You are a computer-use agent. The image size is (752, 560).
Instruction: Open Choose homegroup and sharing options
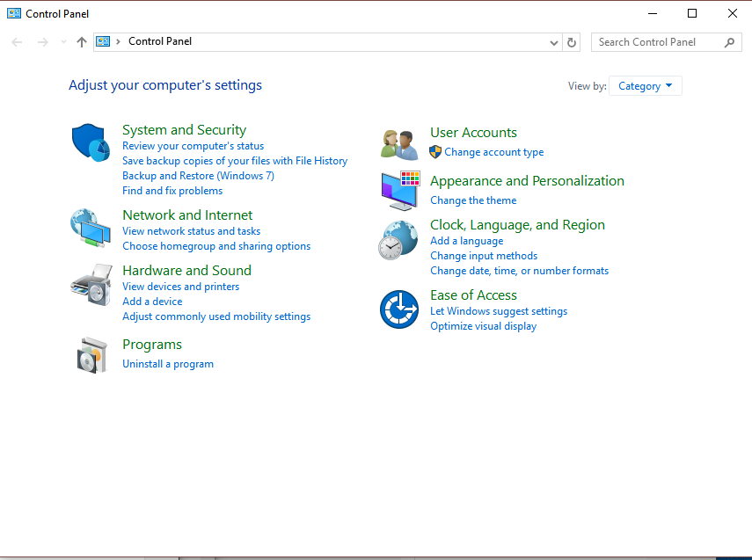pos(216,246)
